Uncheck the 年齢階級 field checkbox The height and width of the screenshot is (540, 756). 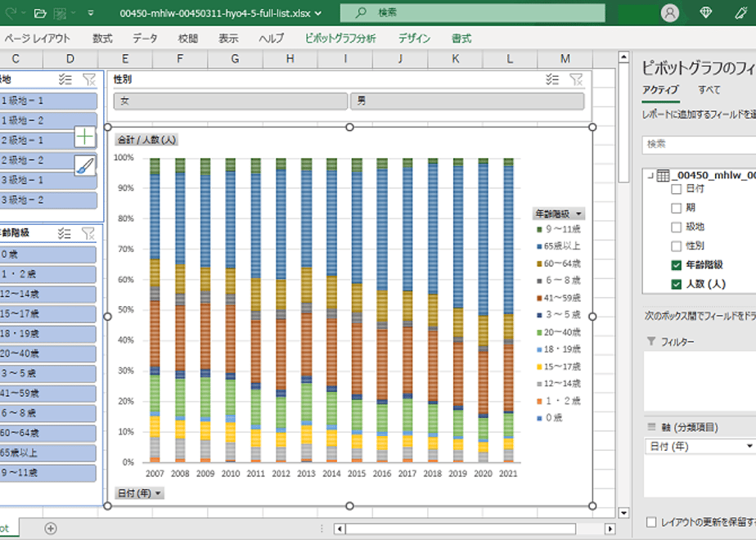pos(676,265)
